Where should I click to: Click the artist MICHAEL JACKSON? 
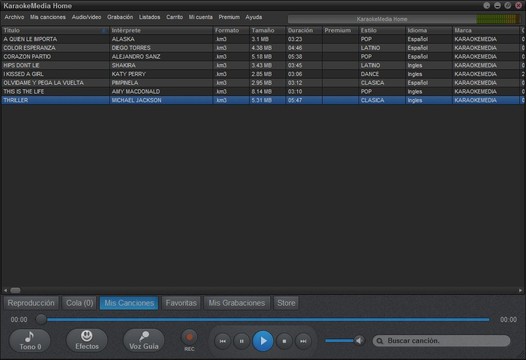click(137, 100)
